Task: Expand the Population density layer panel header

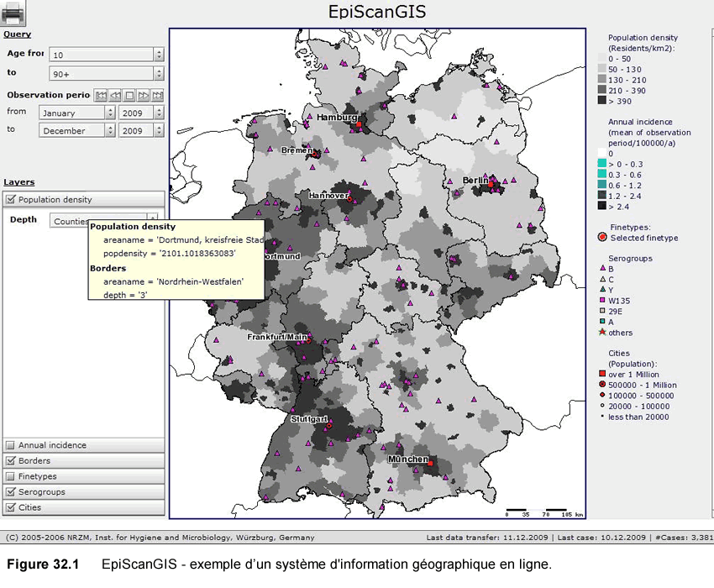Action: 84,199
